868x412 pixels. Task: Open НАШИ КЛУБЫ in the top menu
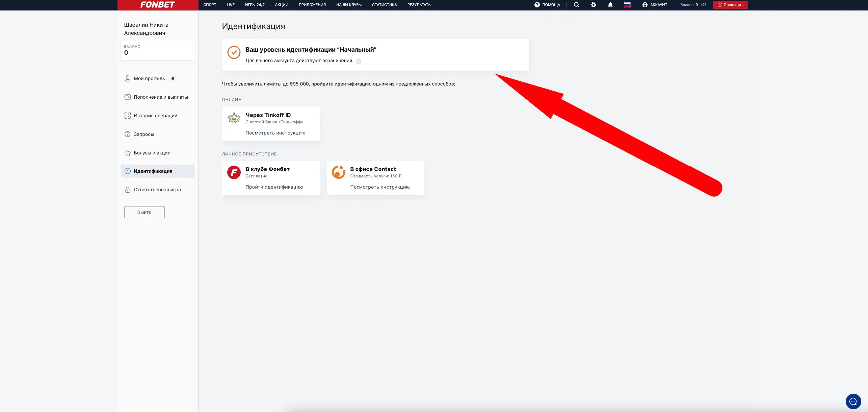(x=349, y=5)
